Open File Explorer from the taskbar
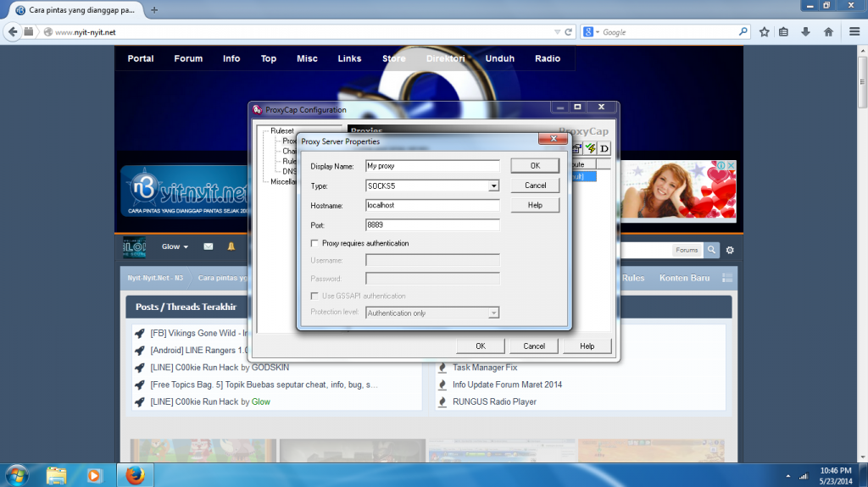Screen dimensions: 868x487 coord(56,475)
